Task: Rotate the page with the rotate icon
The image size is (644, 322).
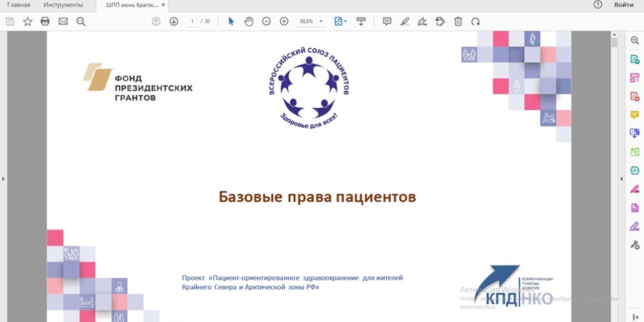Action: pos(475,21)
